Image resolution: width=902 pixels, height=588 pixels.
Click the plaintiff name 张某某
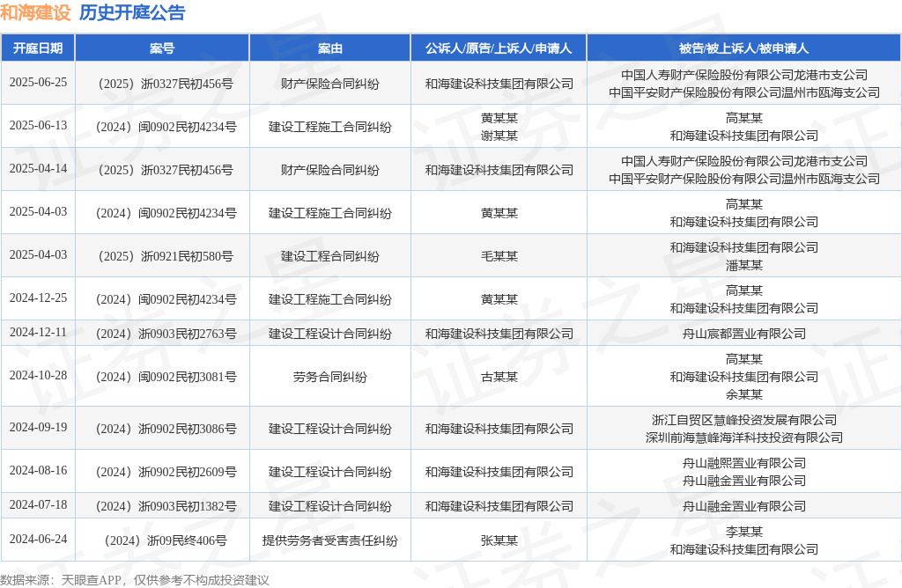[x=499, y=540]
